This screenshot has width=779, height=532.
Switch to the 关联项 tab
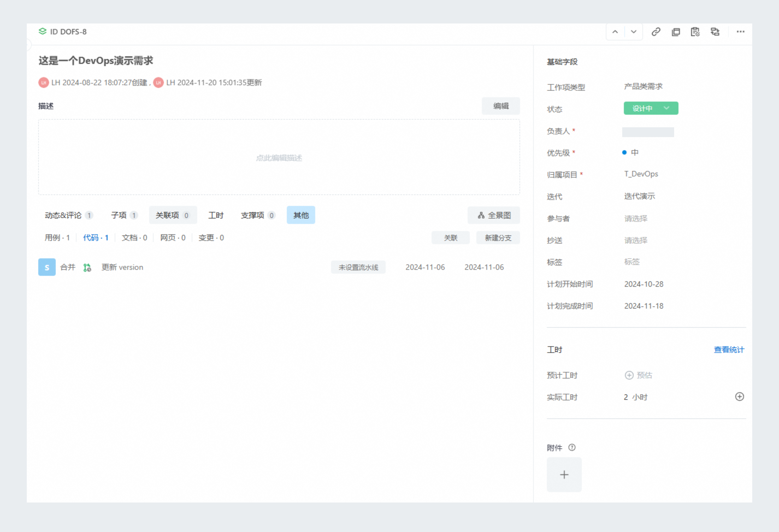coord(173,215)
